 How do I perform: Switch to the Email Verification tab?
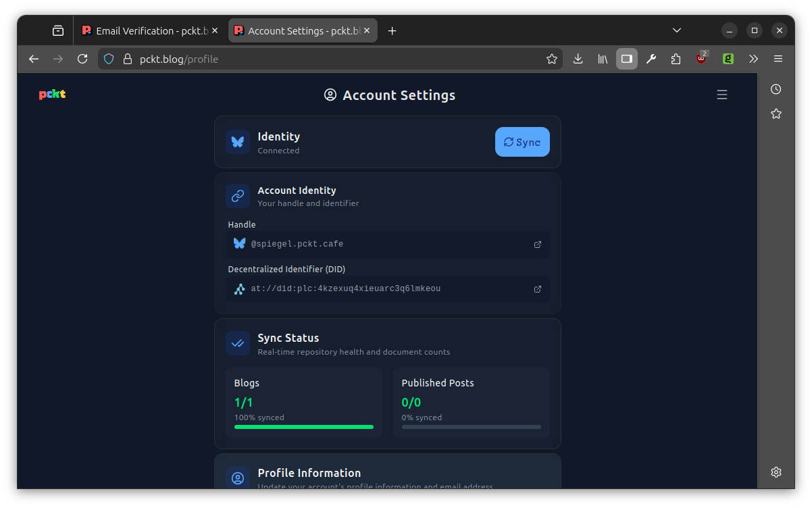[x=144, y=30]
